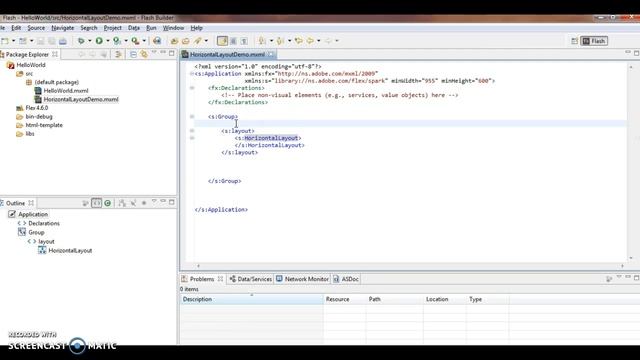The image size is (640, 360).
Task: Open the Project menu
Action: [112, 28]
